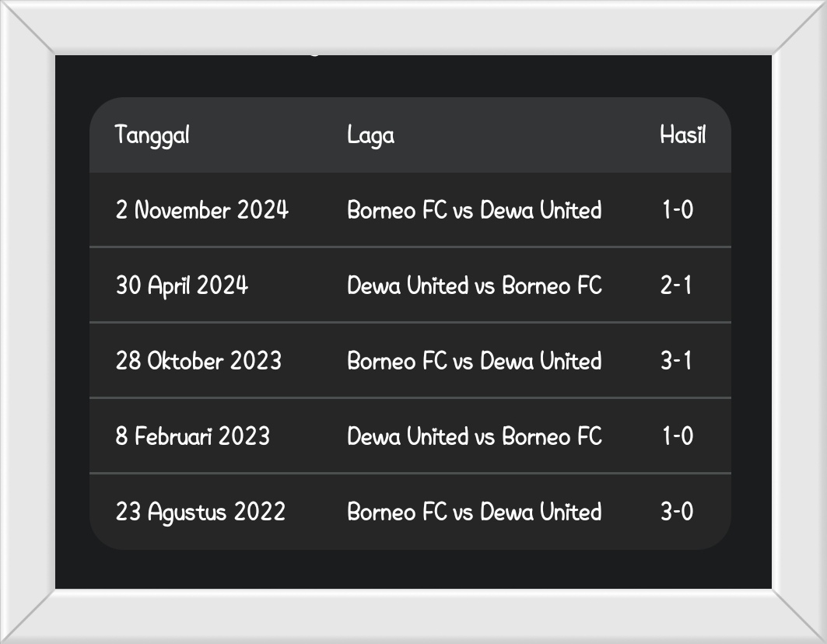Click the match name in the 28 Oktober 2023 row
Image resolution: width=827 pixels, height=644 pixels.
pos(474,361)
